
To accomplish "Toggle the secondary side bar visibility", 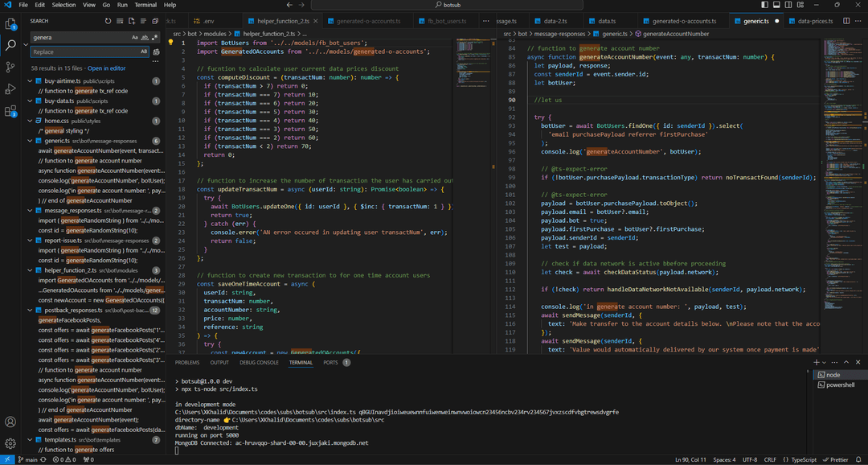I will [x=788, y=5].
